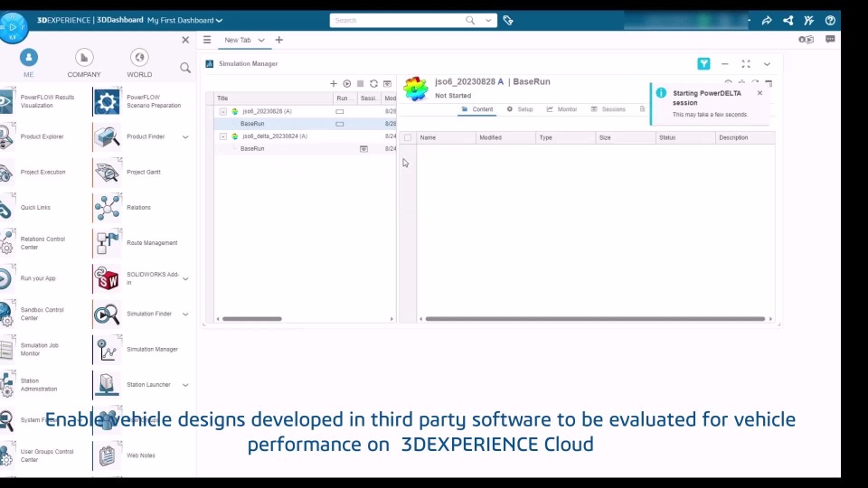Sort by the Status column header
Viewport: 868px width, 488px height.
[x=685, y=137]
